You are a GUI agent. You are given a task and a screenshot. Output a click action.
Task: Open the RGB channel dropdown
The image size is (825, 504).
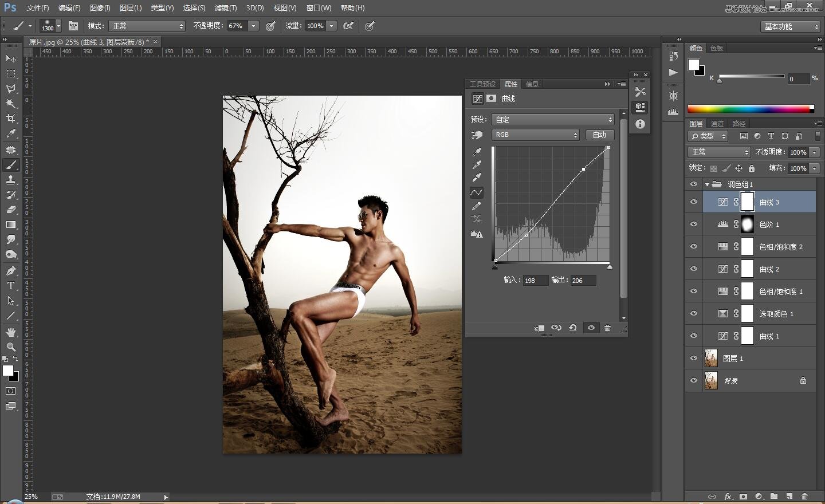536,135
